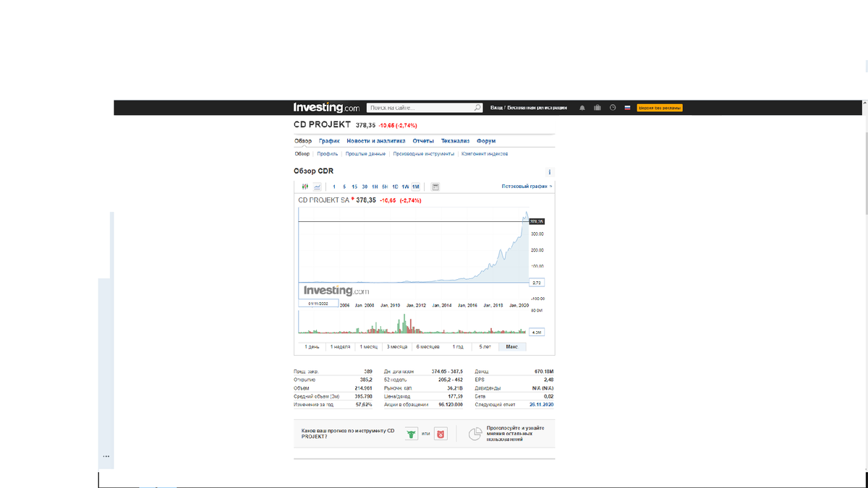The height and width of the screenshot is (488, 868).
Task: Open the Компонент индексов sub-tab
Action: pos(485,153)
